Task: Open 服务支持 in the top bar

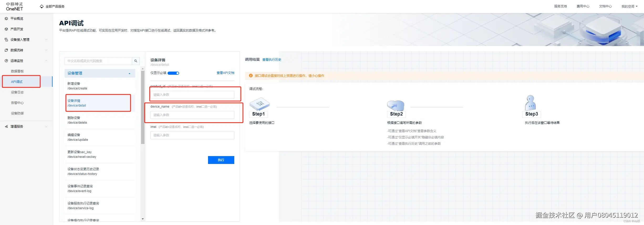Action: coord(560,6)
